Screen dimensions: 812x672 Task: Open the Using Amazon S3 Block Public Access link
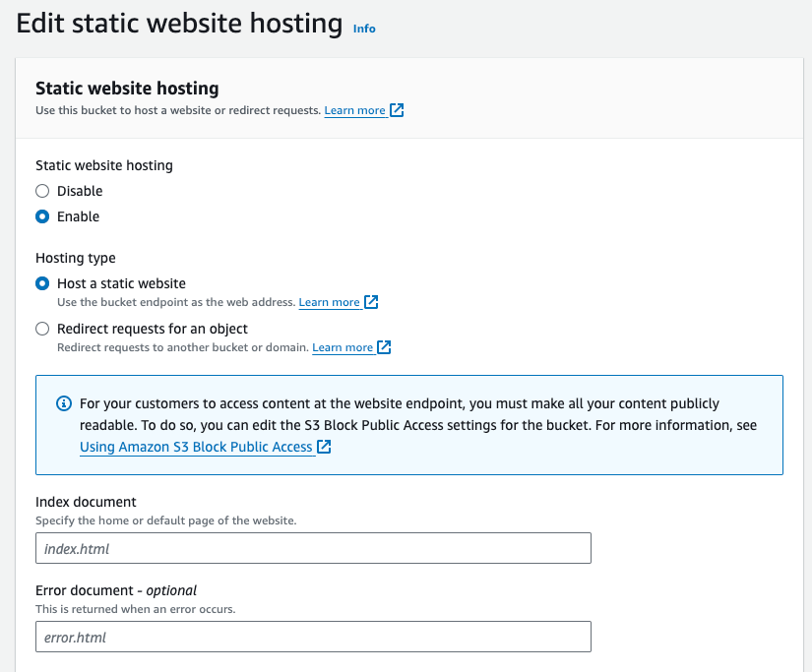click(x=196, y=447)
